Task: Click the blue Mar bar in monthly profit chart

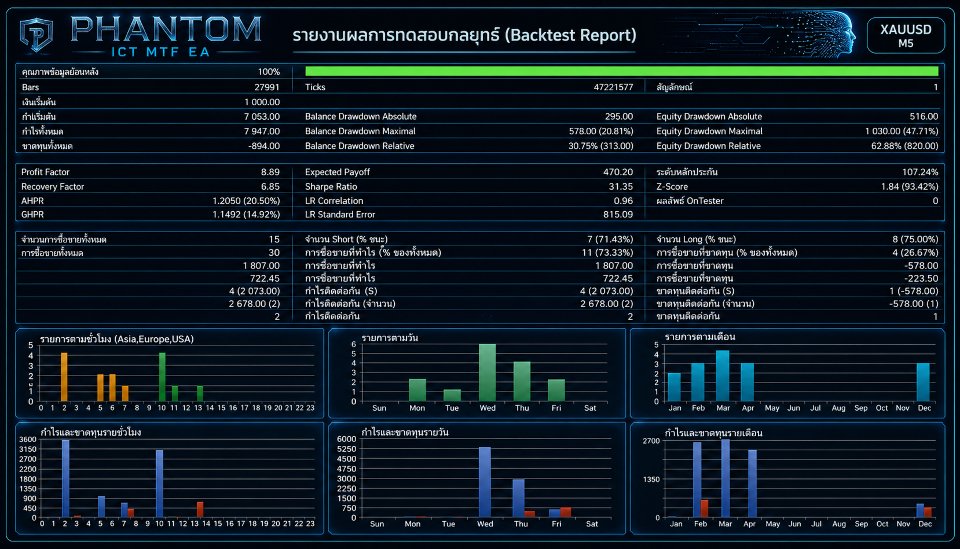Action: click(726, 478)
